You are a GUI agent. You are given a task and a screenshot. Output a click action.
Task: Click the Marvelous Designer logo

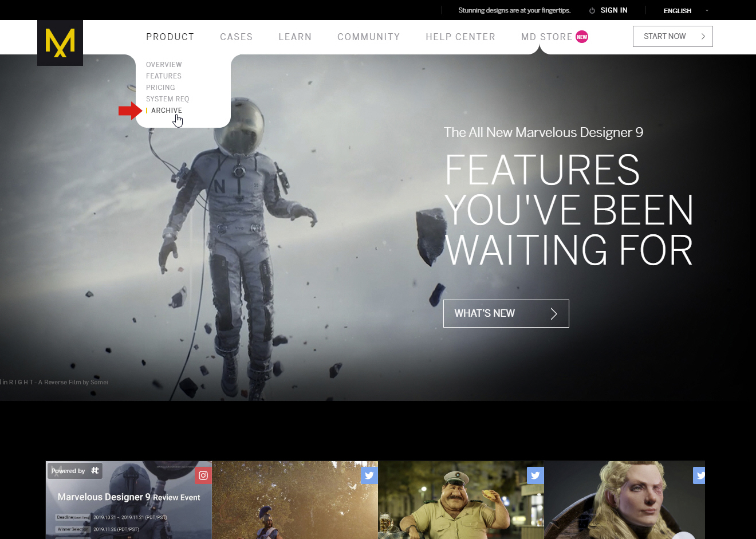(60, 43)
